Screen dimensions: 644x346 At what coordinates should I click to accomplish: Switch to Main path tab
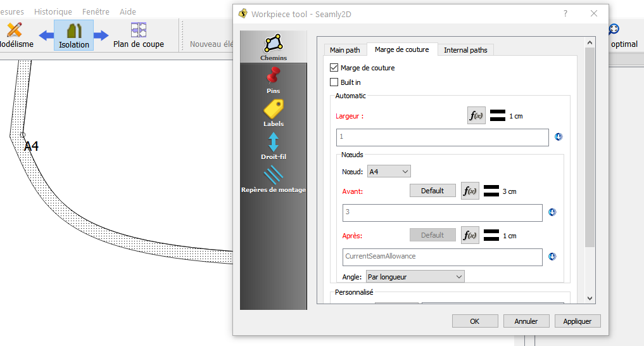(344, 50)
